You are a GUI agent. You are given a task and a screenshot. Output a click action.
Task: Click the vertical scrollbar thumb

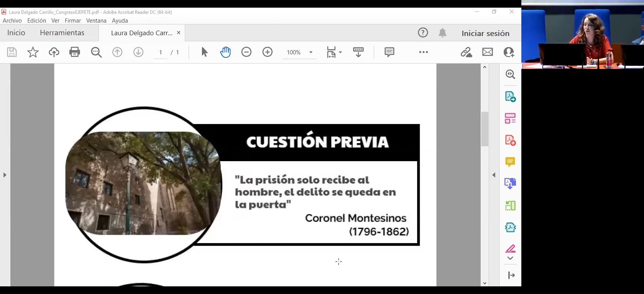485,129
